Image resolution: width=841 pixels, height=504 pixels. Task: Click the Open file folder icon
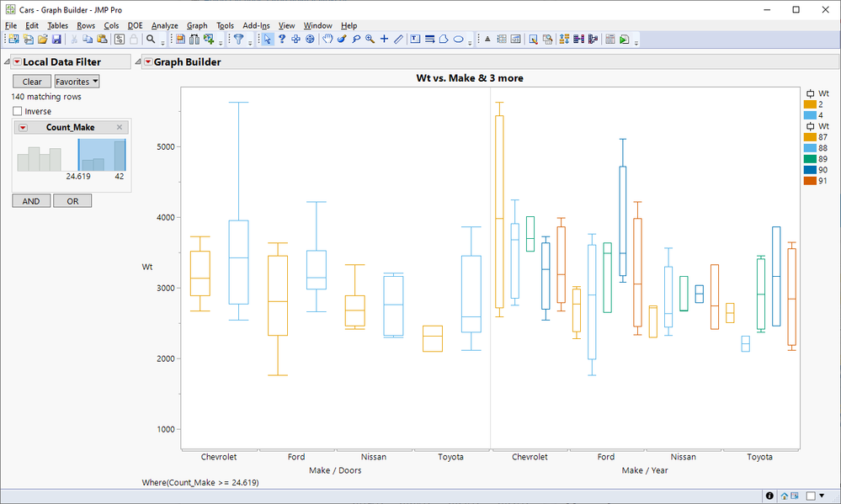42,40
